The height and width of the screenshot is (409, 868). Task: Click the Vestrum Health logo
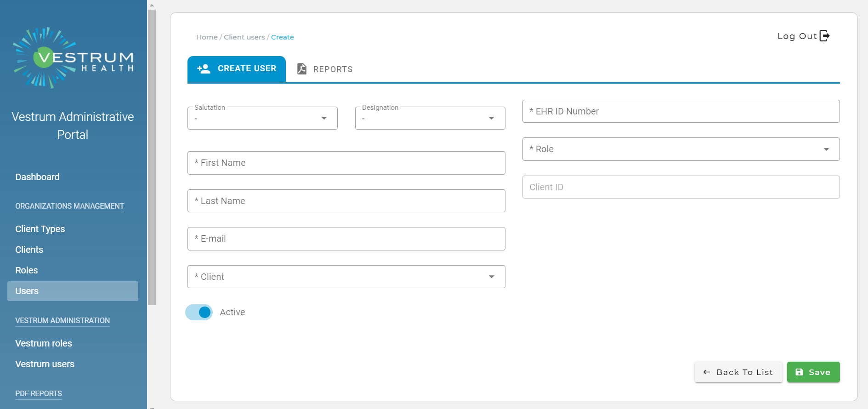tap(74, 58)
